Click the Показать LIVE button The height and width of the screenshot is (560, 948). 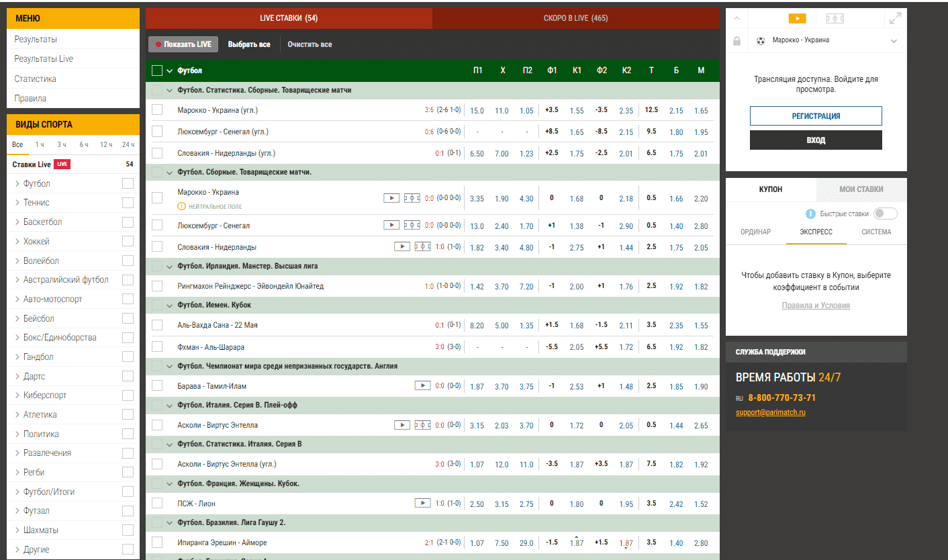pyautogui.click(x=183, y=44)
